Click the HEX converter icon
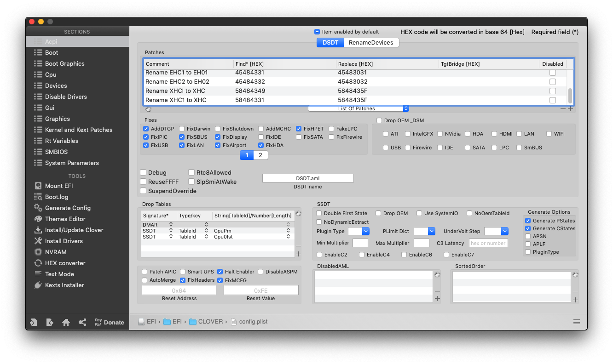Image resolution: width=613 pixels, height=364 pixels. pyautogui.click(x=38, y=263)
